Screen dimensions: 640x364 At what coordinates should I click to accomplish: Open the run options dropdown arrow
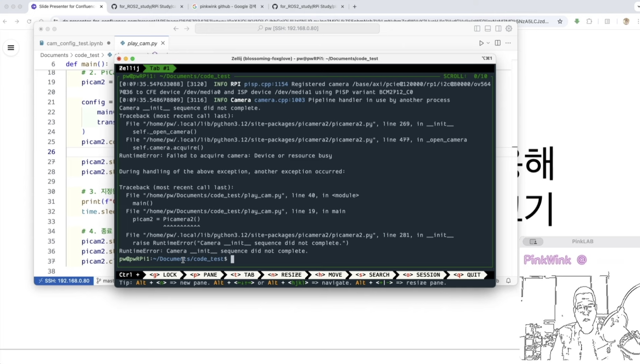488,43
